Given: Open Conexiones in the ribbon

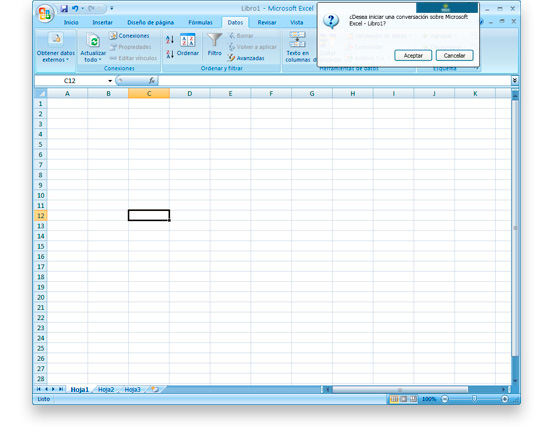Looking at the screenshot, I should point(130,36).
